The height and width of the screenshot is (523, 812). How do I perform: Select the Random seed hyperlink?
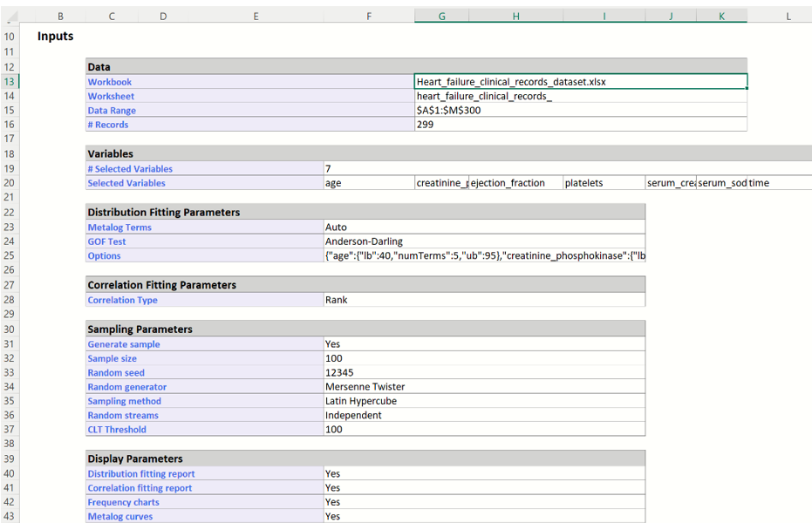[x=115, y=372]
